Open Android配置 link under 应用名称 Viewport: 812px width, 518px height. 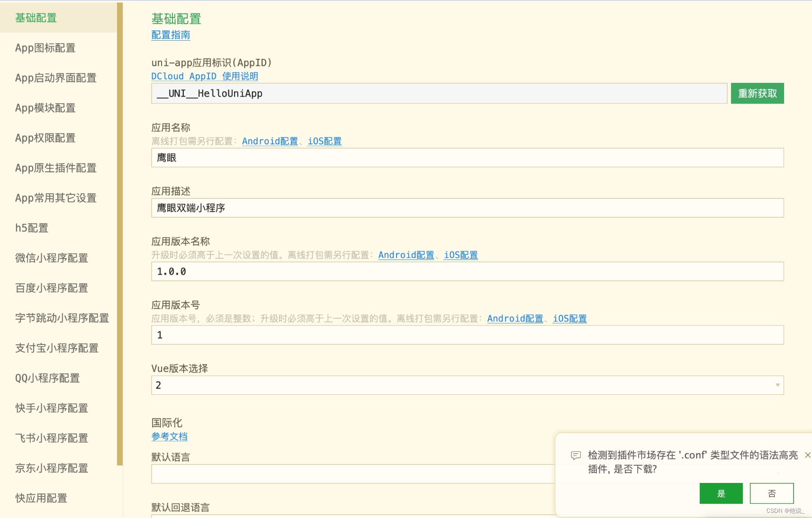[x=270, y=141]
